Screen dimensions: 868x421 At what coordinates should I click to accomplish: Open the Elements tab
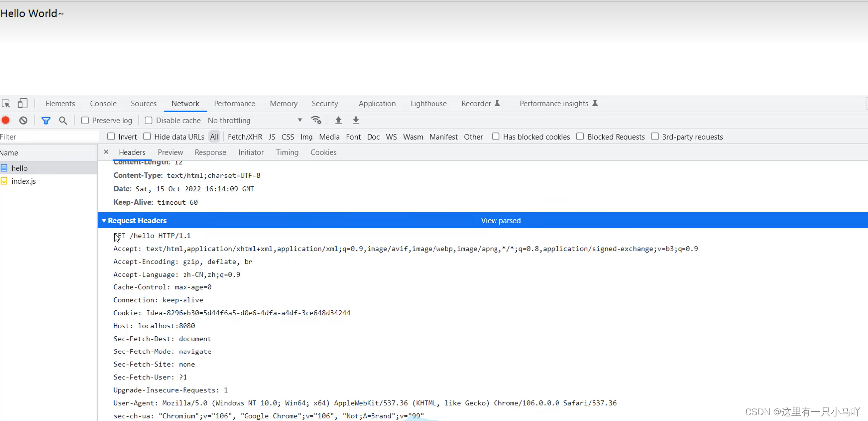coord(60,103)
